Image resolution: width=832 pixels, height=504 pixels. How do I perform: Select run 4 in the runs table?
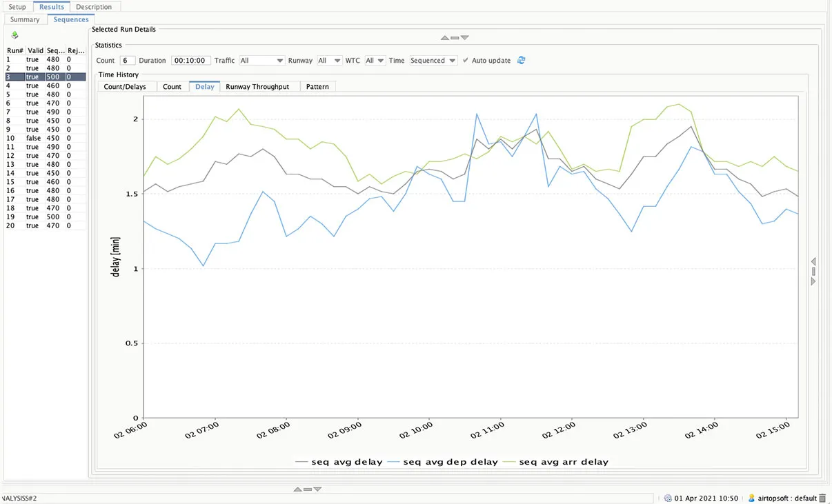tap(46, 85)
